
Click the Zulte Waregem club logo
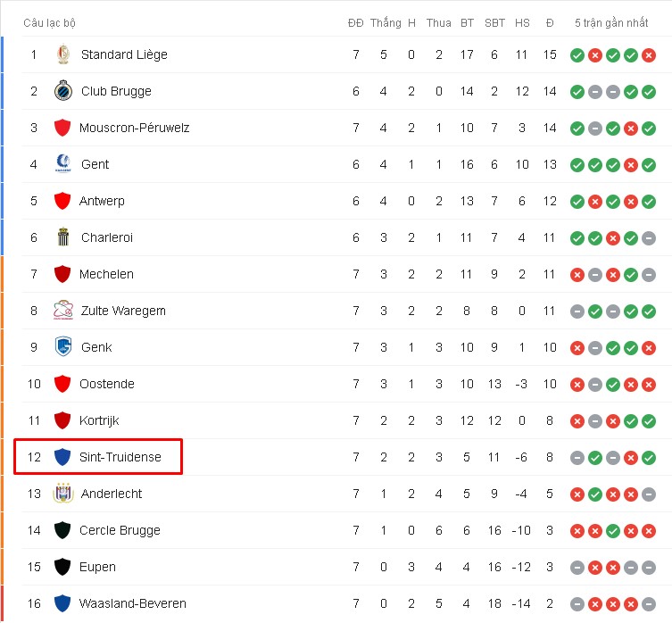tap(63, 311)
